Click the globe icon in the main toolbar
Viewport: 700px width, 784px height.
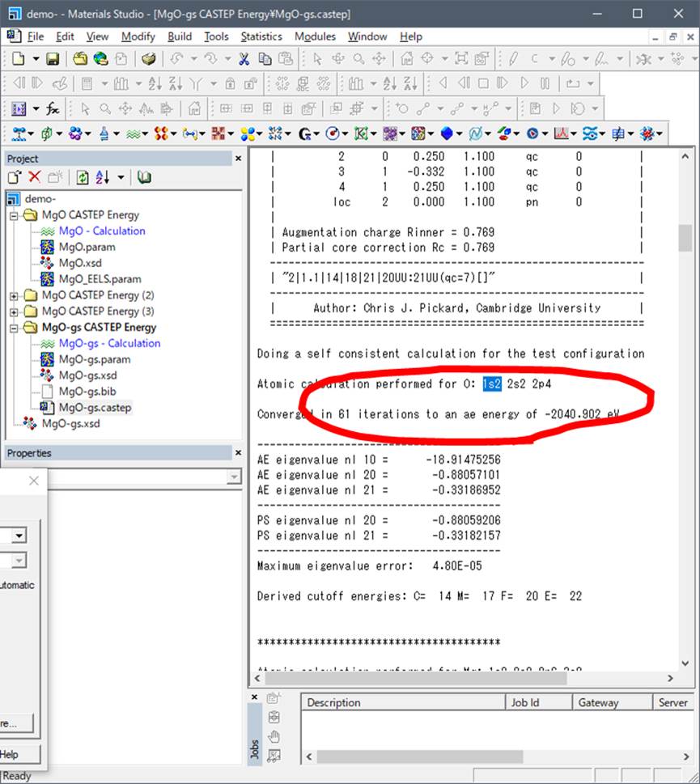click(x=100, y=59)
